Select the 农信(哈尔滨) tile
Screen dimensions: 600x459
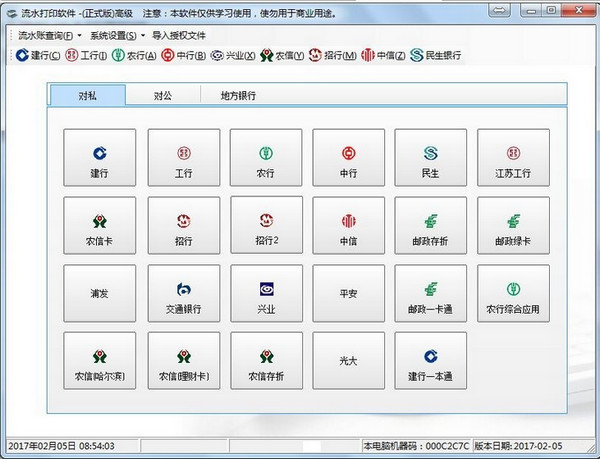[x=99, y=361]
